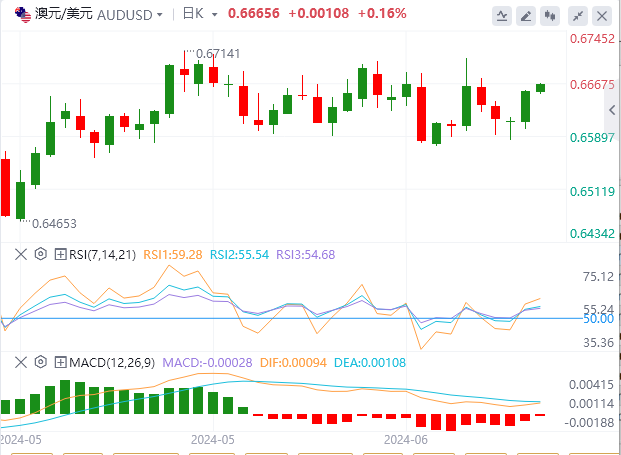Image resolution: width=621 pixels, height=455 pixels.
Task: Open the indicator line chart tool icon
Action: (x=502, y=16)
